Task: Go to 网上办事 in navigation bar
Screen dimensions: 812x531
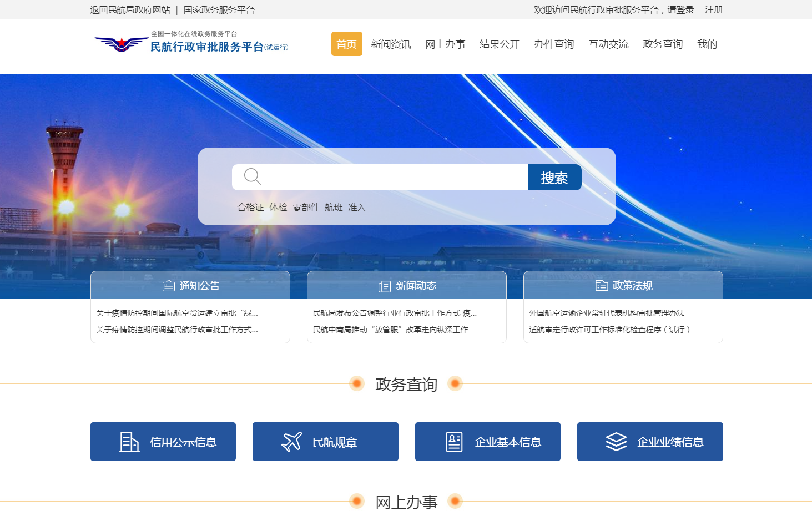Action: (445, 44)
